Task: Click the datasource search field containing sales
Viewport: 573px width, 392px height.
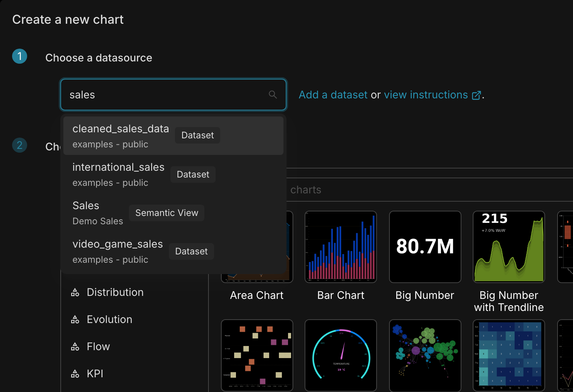Action: click(173, 95)
